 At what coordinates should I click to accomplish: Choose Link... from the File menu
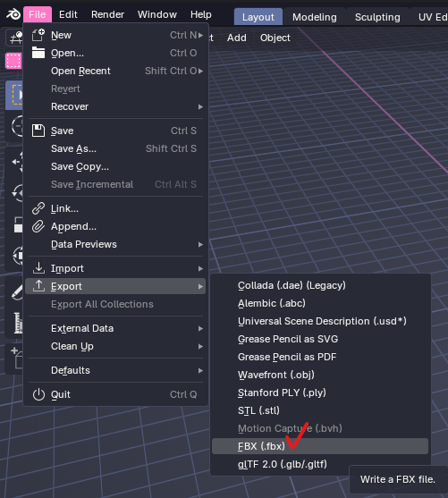pos(115,208)
